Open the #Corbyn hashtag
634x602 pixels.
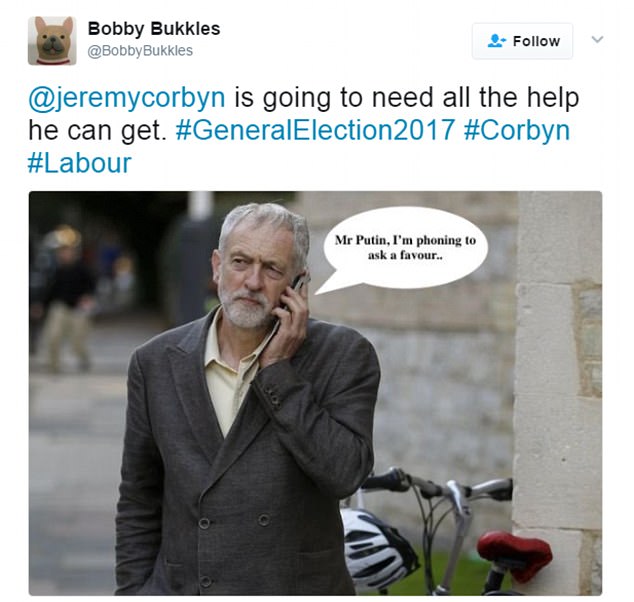pos(517,131)
